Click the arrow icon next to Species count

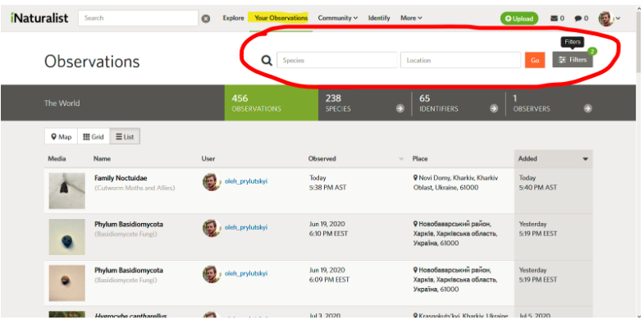[x=400, y=108]
